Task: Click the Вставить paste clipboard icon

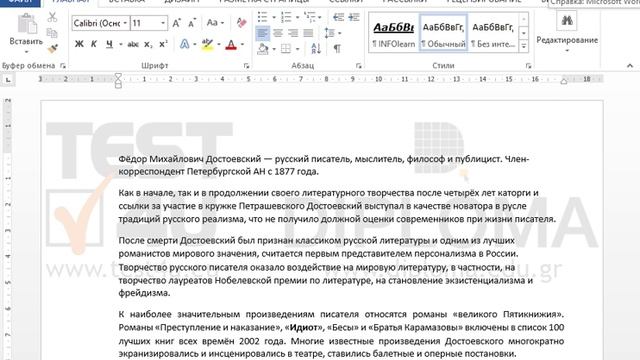Action: pos(27,24)
